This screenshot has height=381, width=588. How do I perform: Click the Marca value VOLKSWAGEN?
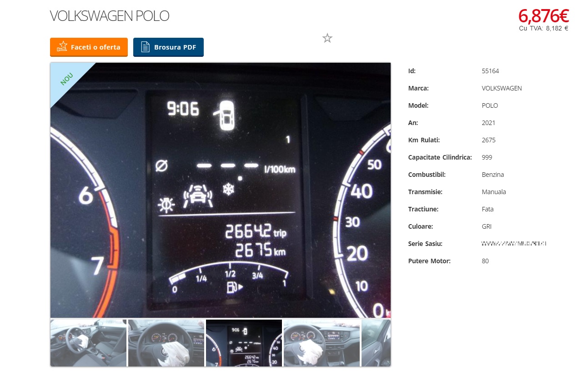[502, 88]
